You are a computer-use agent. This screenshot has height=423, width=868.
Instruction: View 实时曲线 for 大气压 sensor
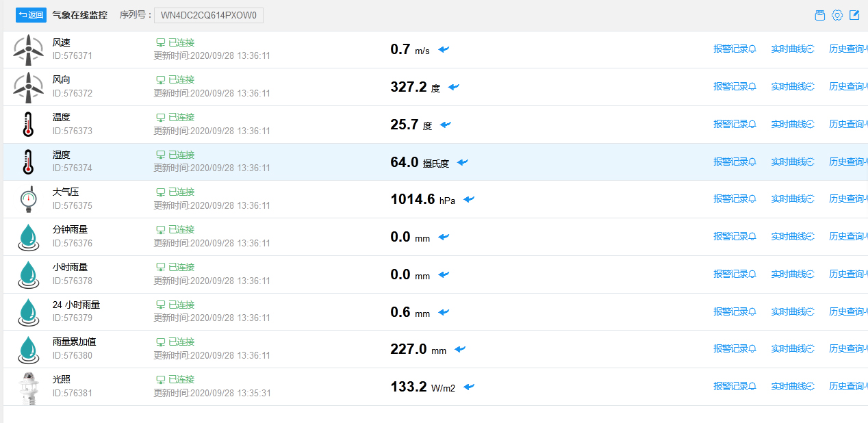tap(792, 199)
